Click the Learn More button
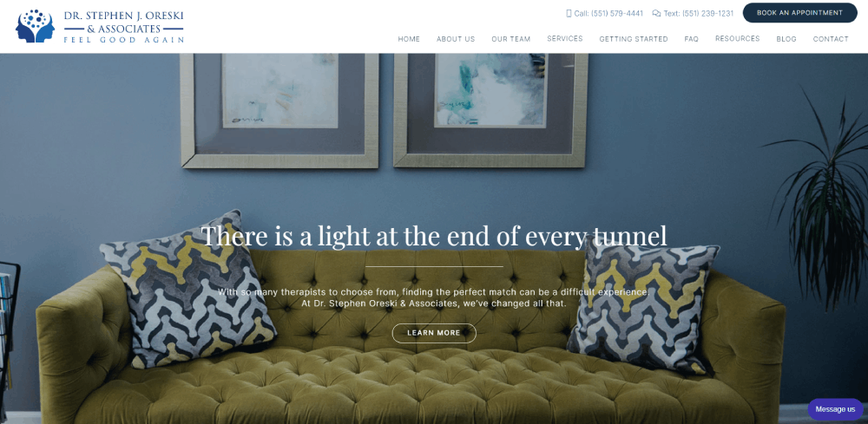 (434, 333)
